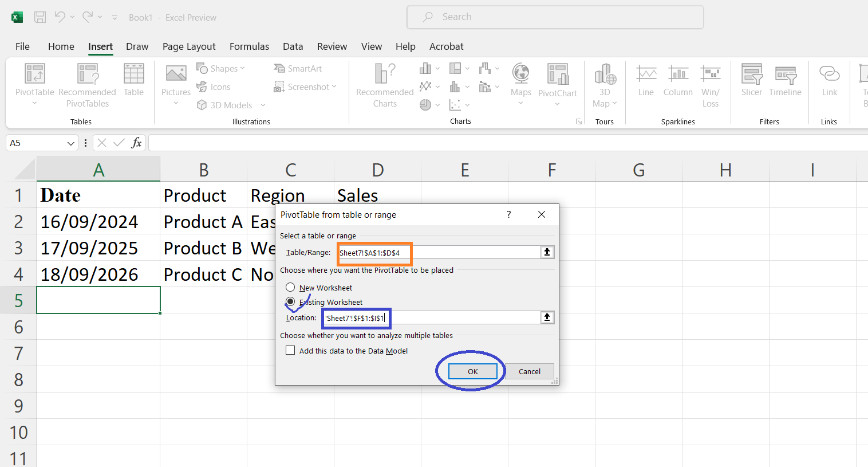Viewport: 868px width, 467px height.
Task: Click the Redo arrow icon
Action: pos(87,17)
